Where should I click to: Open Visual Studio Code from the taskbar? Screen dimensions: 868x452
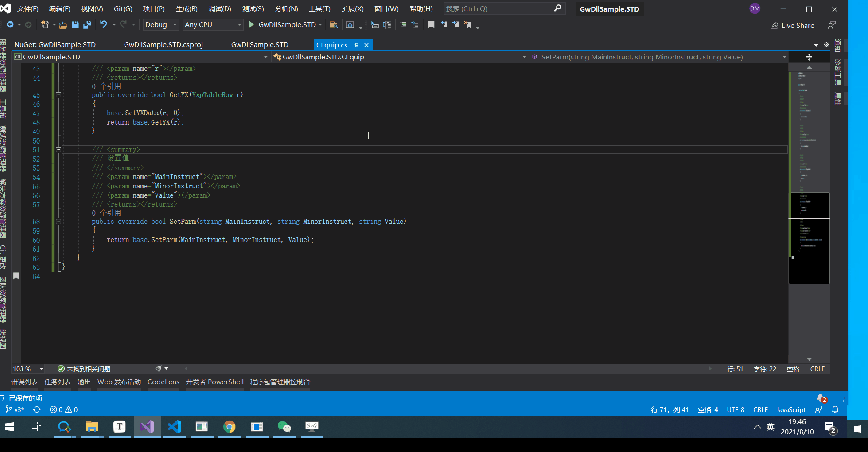175,427
